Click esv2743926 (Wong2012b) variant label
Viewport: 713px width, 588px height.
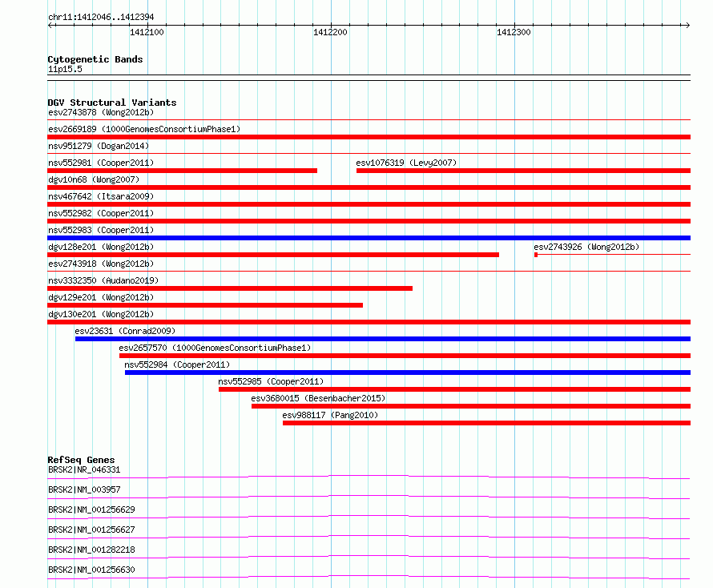(586, 247)
